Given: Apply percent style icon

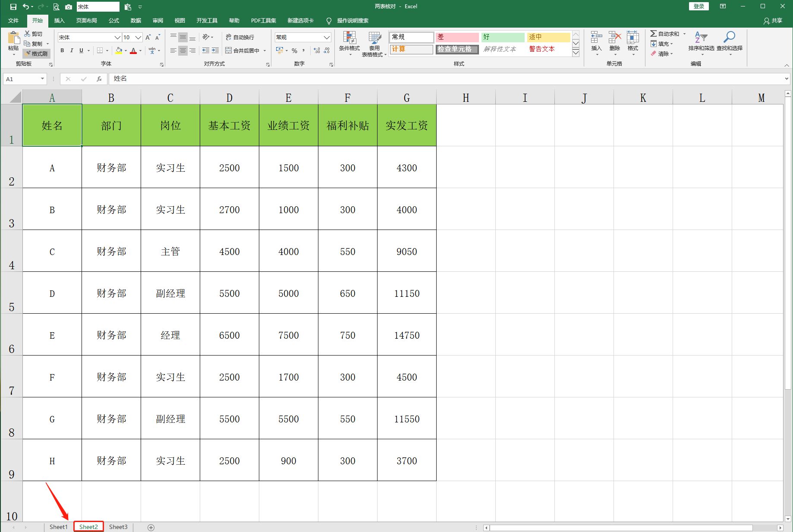Looking at the screenshot, I should 294,50.
